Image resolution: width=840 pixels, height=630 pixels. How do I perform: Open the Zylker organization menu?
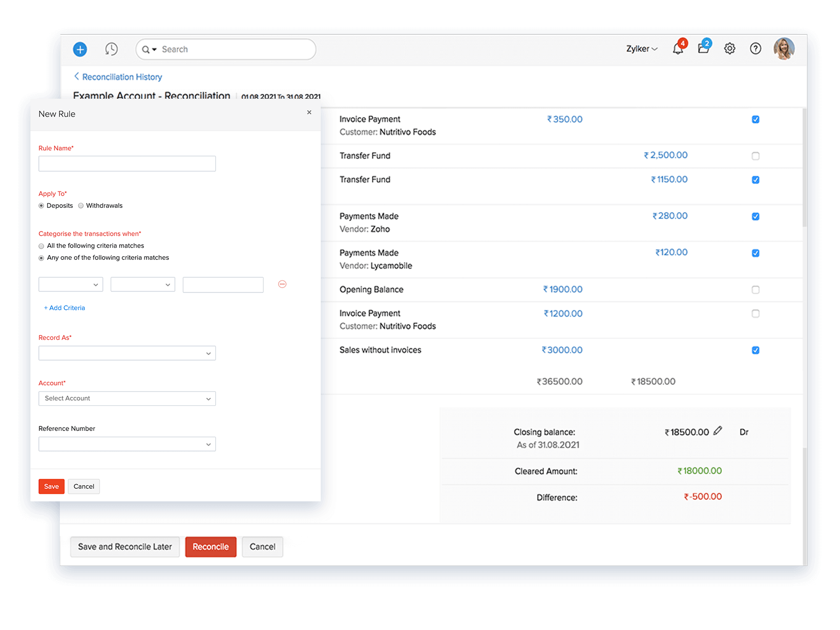pyautogui.click(x=642, y=49)
